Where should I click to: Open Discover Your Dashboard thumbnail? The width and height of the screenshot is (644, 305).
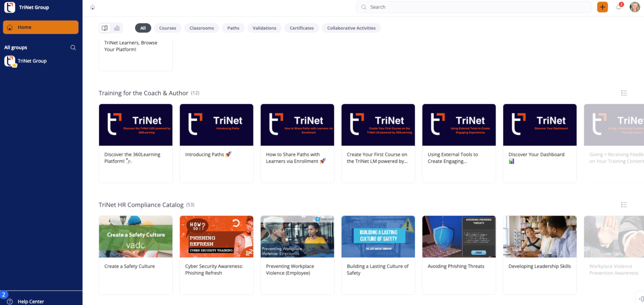[540, 125]
